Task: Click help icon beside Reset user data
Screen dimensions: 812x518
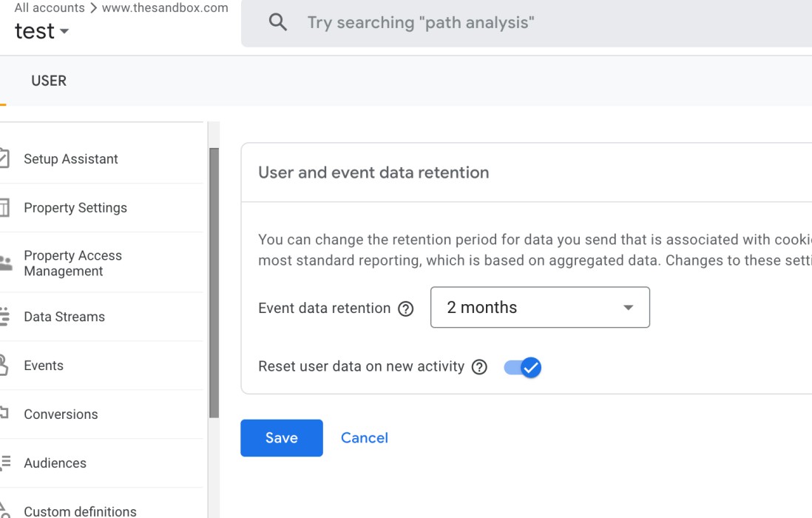Action: pos(479,367)
